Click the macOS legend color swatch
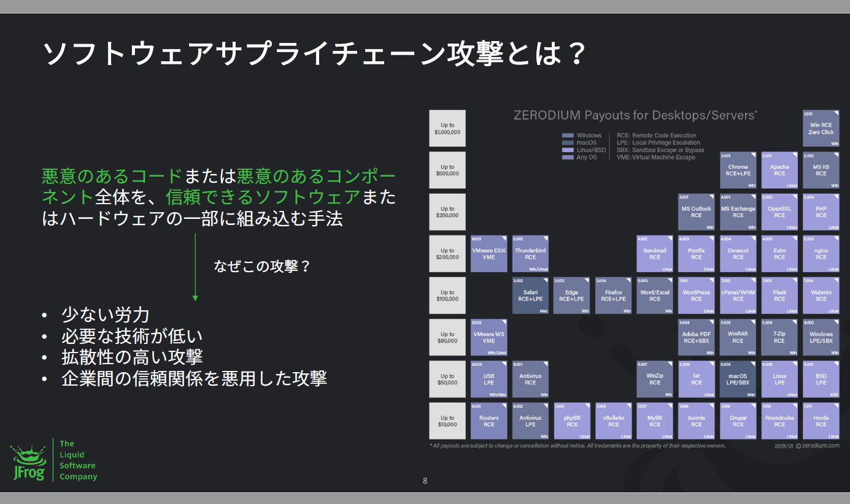This screenshot has height=504, width=850. point(568,143)
